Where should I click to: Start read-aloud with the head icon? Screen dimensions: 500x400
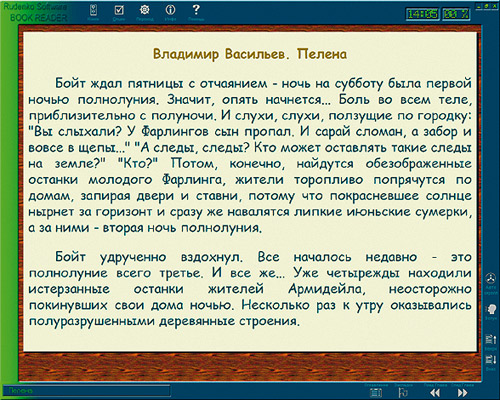pyautogui.click(x=491, y=309)
